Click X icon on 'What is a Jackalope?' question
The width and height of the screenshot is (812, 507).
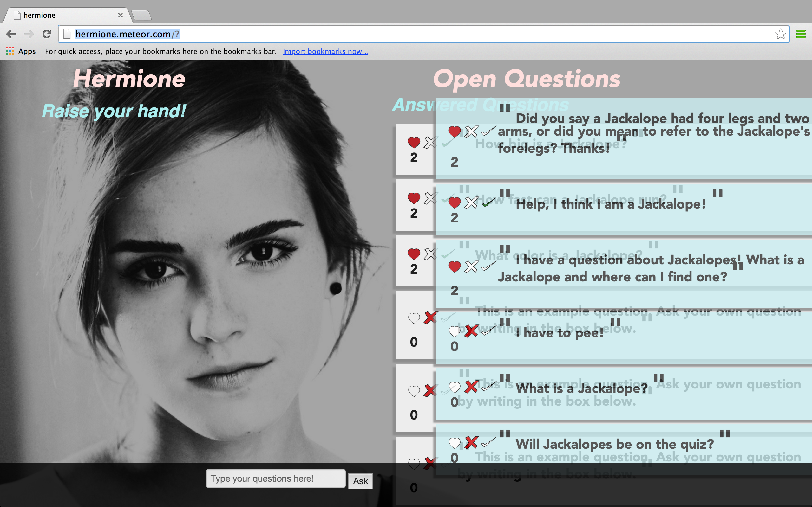pyautogui.click(x=471, y=387)
